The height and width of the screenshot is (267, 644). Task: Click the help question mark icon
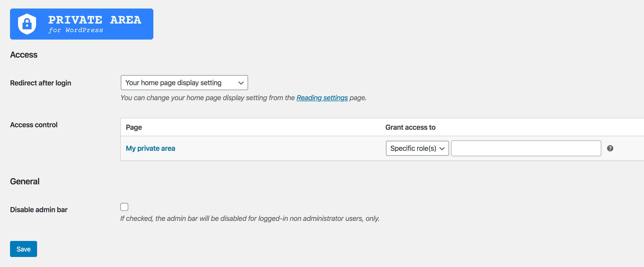610,148
